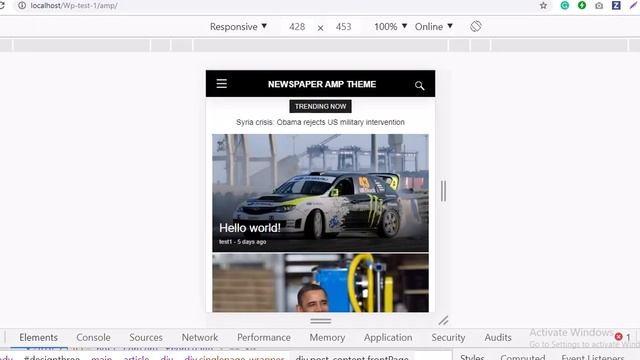This screenshot has width=640, height=360.
Task: Open the Sources tab
Action: pyautogui.click(x=146, y=338)
